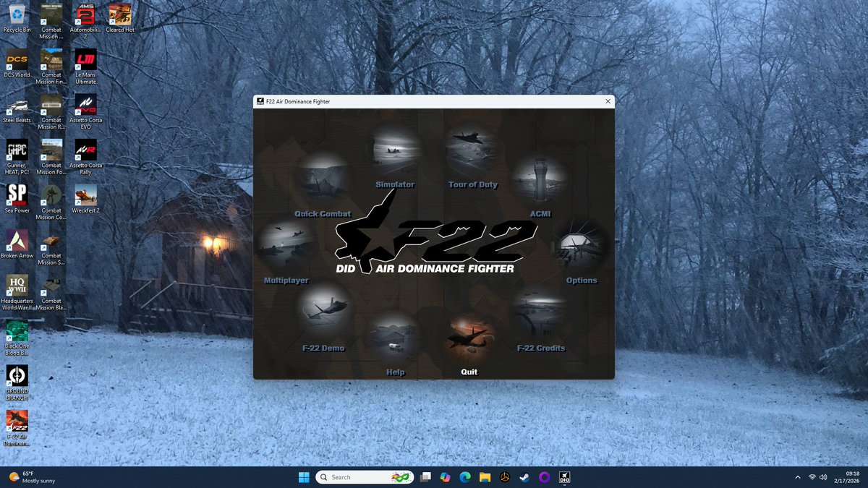Select Headquarters World War II shortcut

[x=17, y=293]
